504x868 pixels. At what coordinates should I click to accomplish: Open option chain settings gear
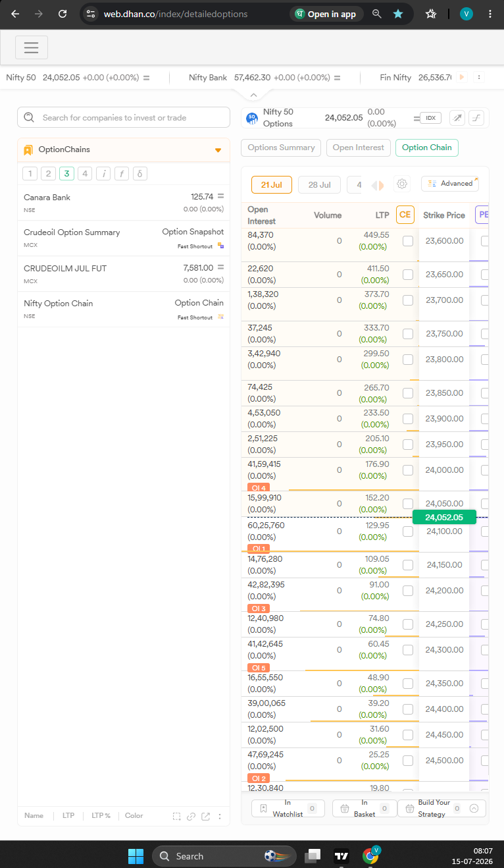(403, 184)
